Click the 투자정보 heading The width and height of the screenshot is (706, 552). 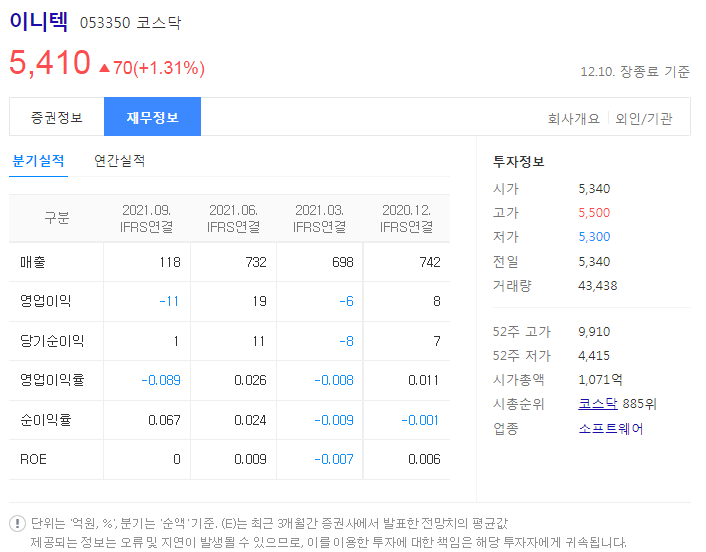[519, 162]
